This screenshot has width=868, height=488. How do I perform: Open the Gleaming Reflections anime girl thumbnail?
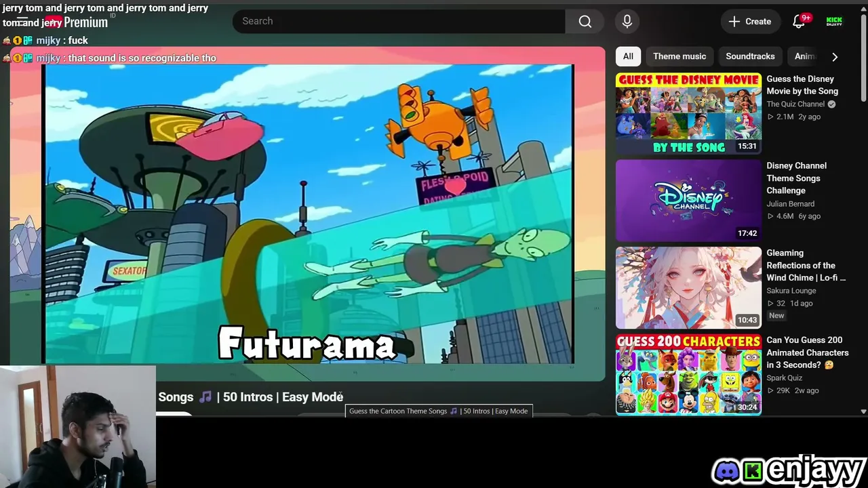pyautogui.click(x=688, y=288)
